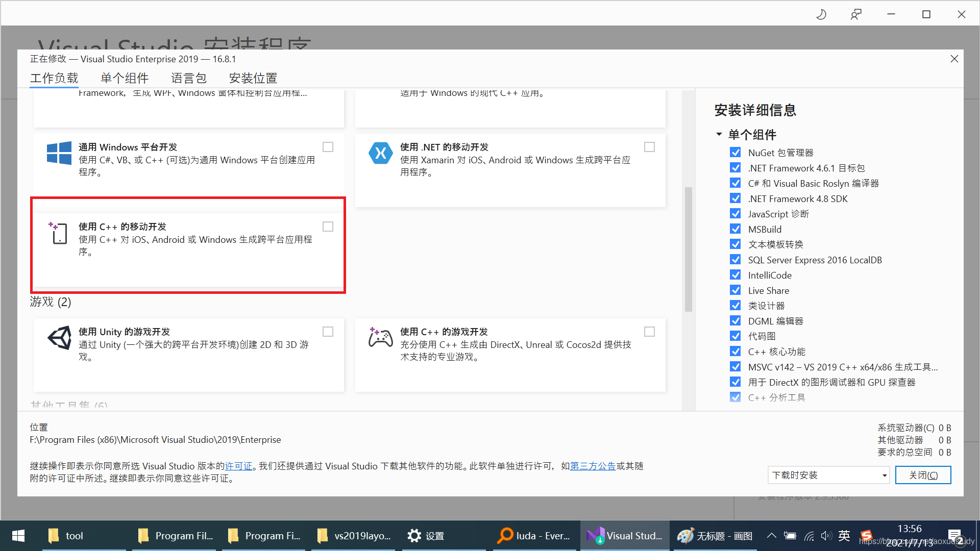Uncheck the NuGet 包管理器 component

[x=735, y=153]
